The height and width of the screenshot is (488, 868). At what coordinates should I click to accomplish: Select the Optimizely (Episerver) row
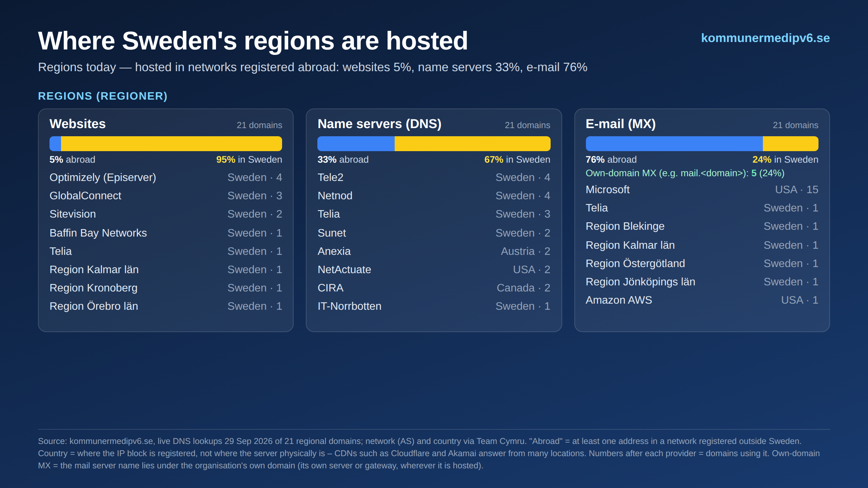click(x=166, y=177)
